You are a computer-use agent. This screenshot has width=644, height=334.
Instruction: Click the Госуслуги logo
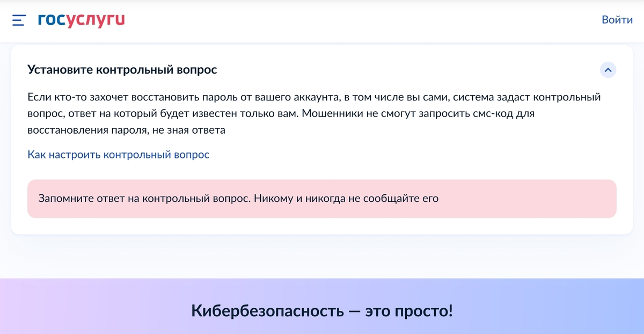[81, 20]
